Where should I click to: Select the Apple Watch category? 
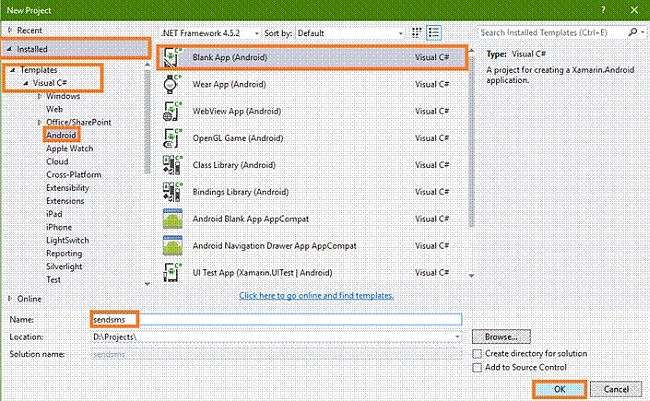(69, 148)
